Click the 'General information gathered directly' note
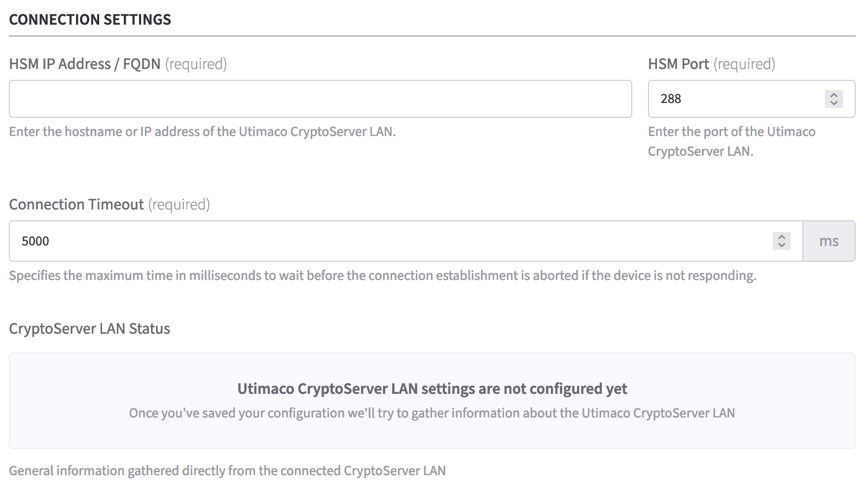The image size is (868, 487). click(x=227, y=471)
